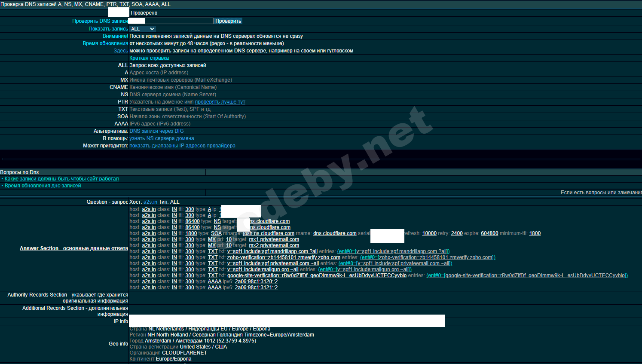Click the SOA record type label
The height and width of the screenshot is (364, 642).
pos(216,233)
